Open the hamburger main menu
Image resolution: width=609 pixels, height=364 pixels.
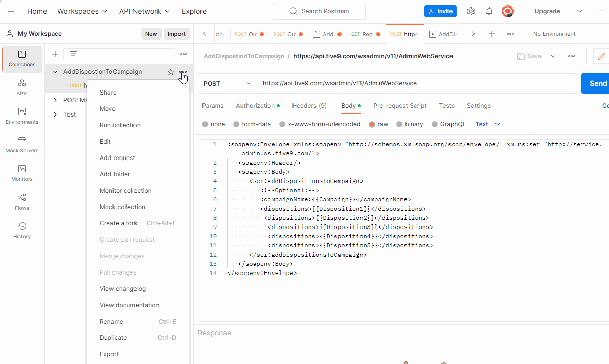pos(11,11)
